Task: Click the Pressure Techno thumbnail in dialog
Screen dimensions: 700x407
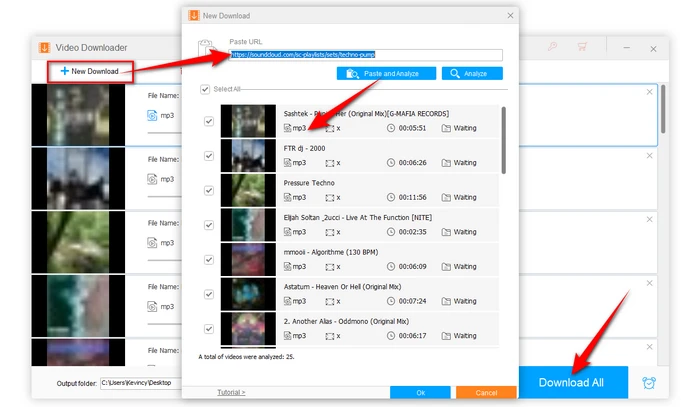Action: point(248,191)
